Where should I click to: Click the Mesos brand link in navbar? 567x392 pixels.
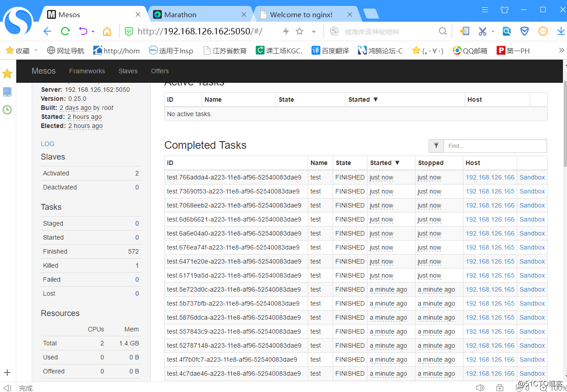click(43, 71)
